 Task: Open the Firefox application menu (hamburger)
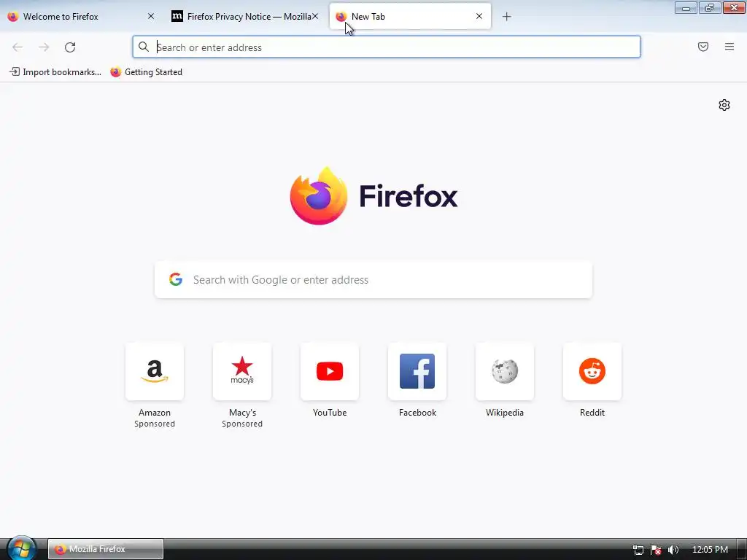[x=729, y=47]
